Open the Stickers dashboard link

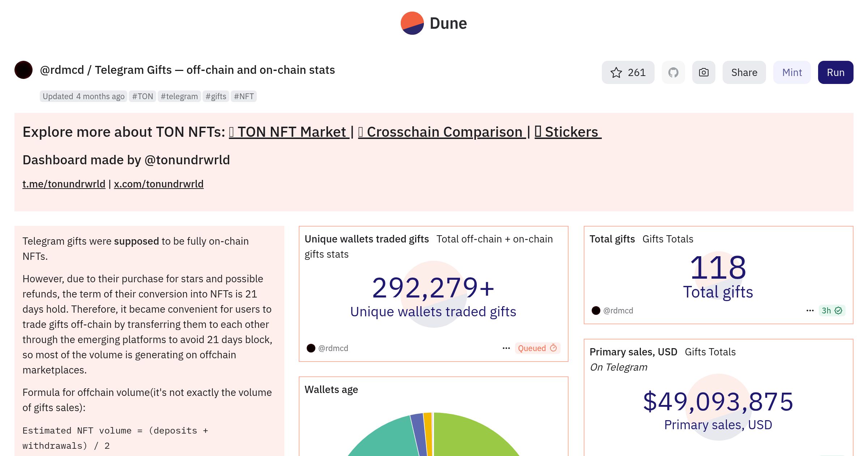(x=568, y=132)
